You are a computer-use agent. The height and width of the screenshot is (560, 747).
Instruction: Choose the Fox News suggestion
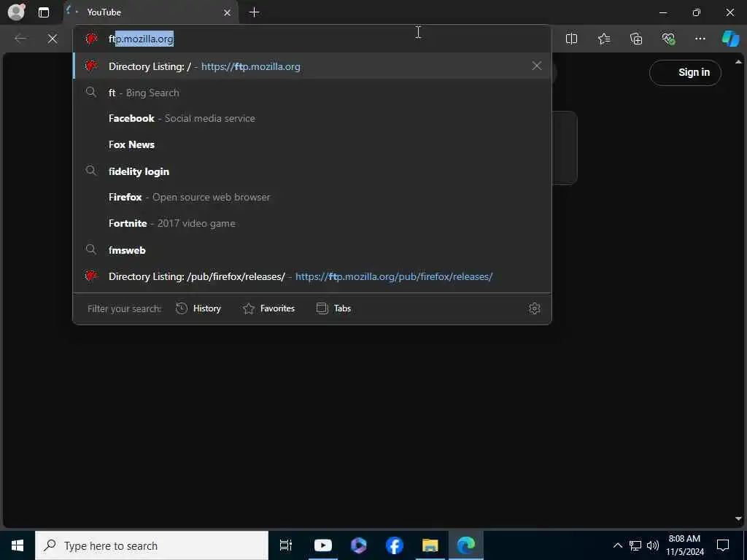[x=312, y=145]
